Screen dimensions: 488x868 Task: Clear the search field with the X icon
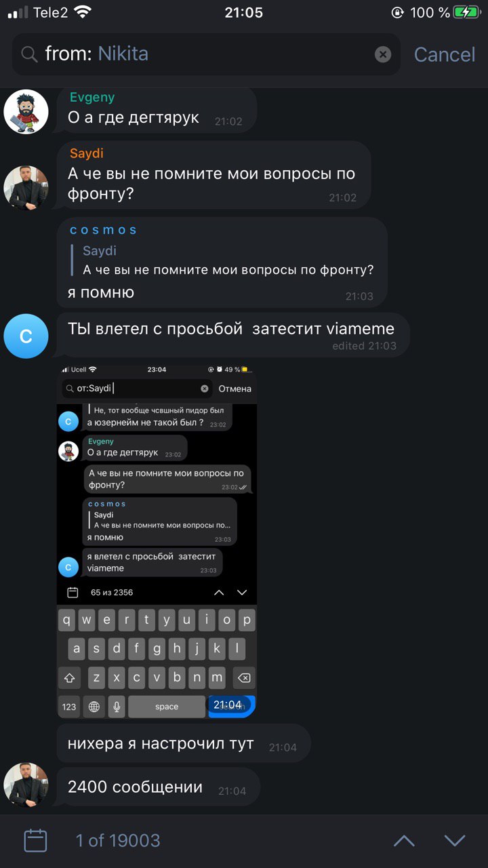pyautogui.click(x=383, y=54)
